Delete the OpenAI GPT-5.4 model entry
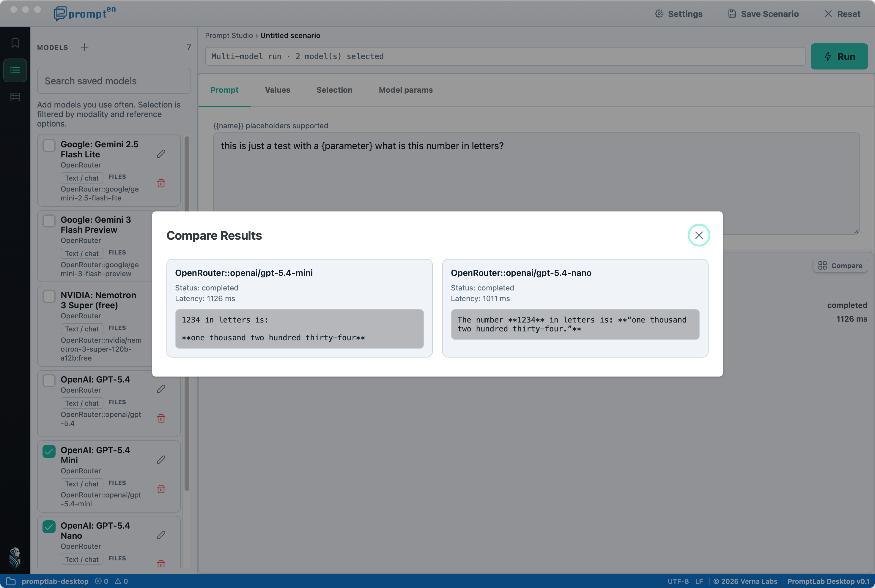This screenshot has height=588, width=875. click(161, 418)
